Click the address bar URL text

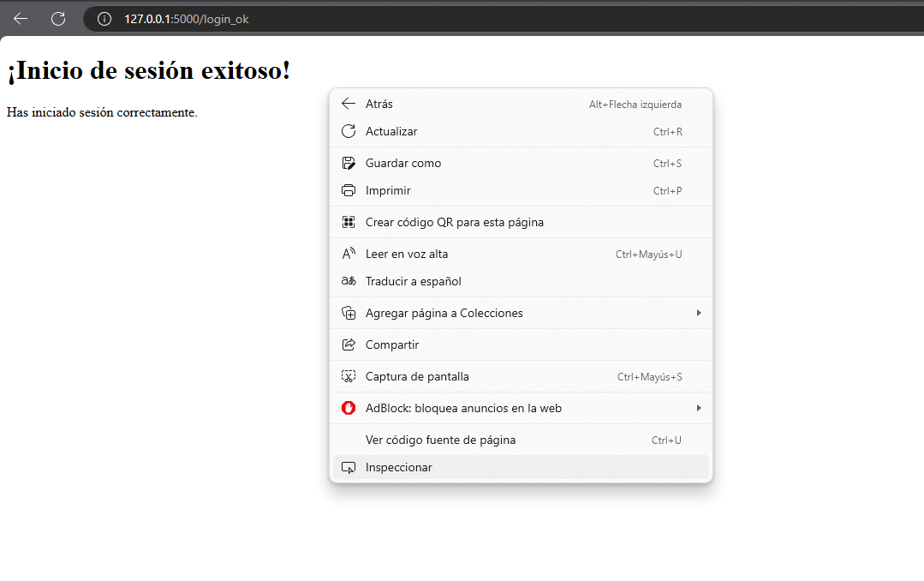187,19
